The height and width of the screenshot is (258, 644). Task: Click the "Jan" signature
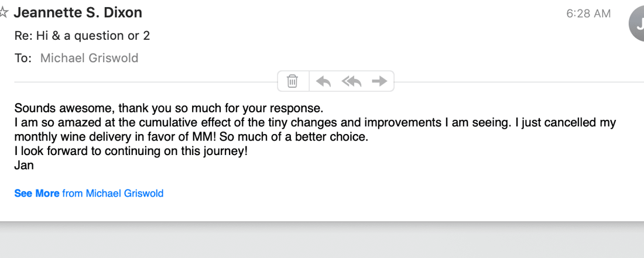24,165
